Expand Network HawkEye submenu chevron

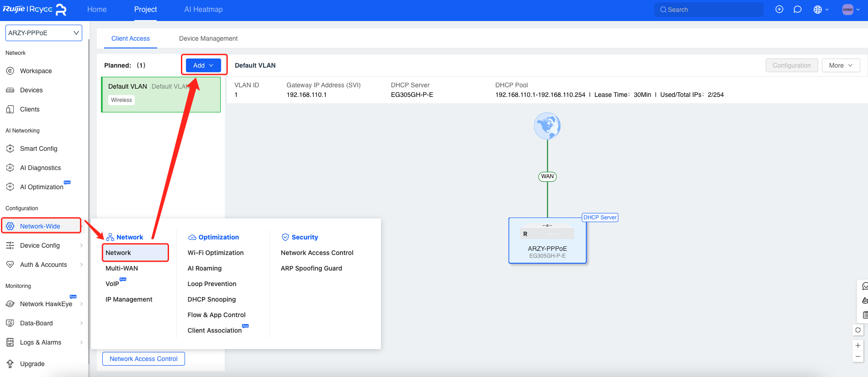81,304
